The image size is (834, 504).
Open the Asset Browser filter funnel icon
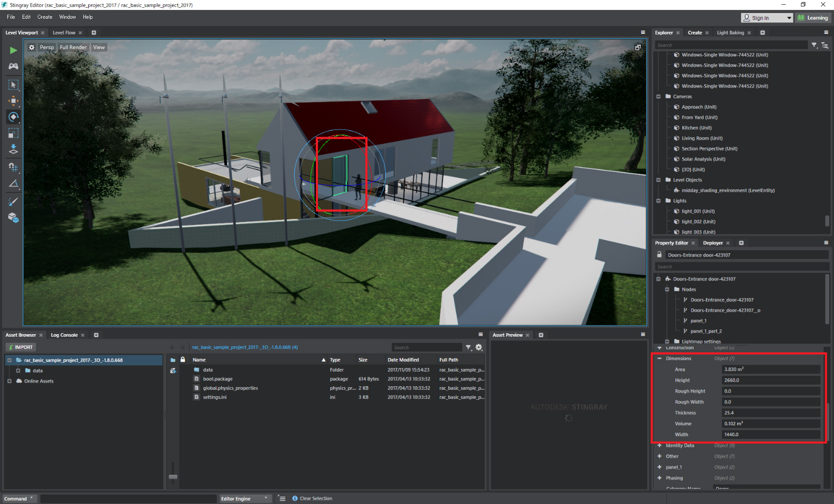(469, 348)
